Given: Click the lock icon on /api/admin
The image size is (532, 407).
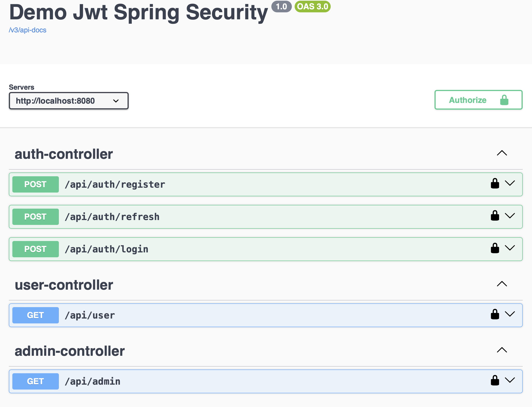Looking at the screenshot, I should tap(495, 381).
